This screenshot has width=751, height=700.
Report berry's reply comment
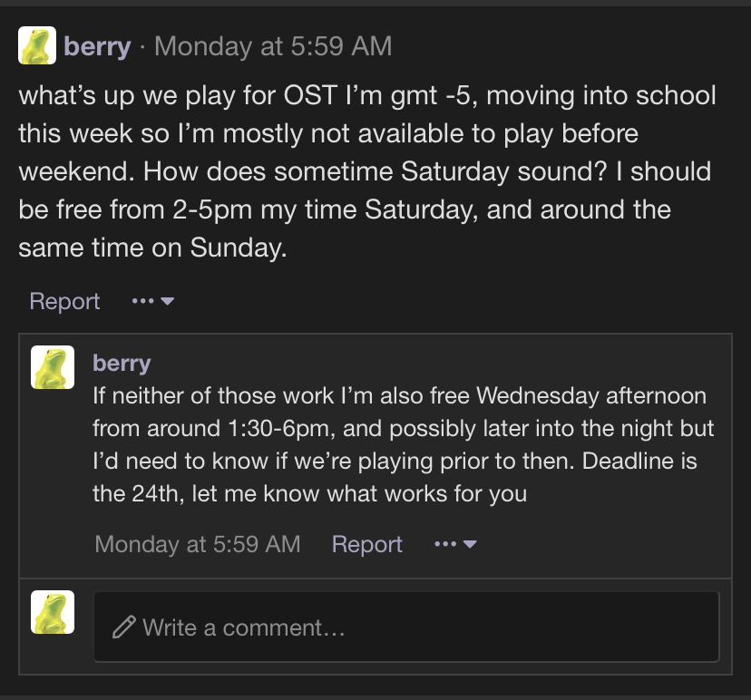pyautogui.click(x=366, y=544)
